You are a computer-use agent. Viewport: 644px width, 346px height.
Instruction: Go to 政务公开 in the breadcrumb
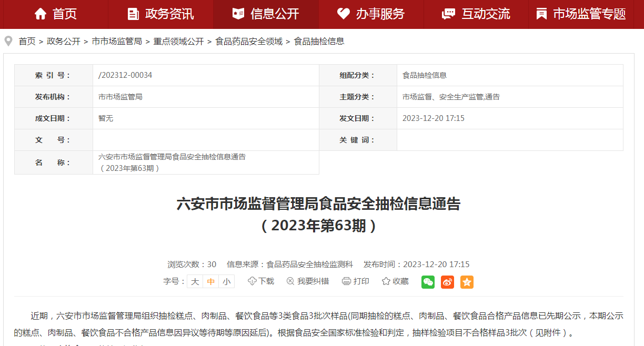tap(64, 41)
